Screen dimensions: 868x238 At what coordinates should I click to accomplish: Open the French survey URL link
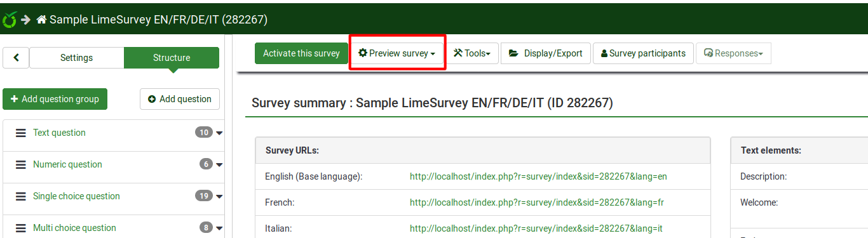[537, 202]
